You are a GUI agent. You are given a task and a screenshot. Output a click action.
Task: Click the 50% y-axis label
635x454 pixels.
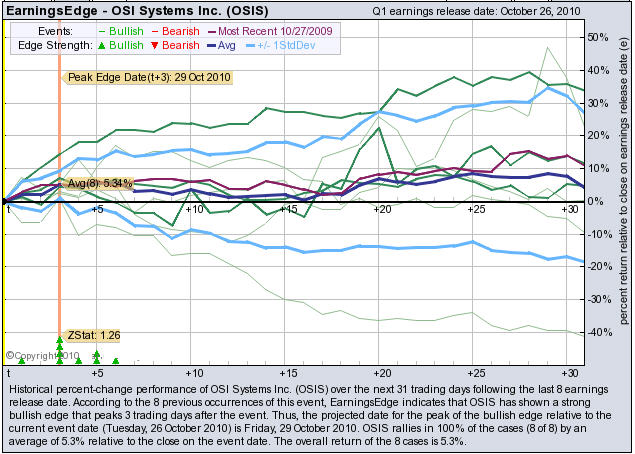598,37
